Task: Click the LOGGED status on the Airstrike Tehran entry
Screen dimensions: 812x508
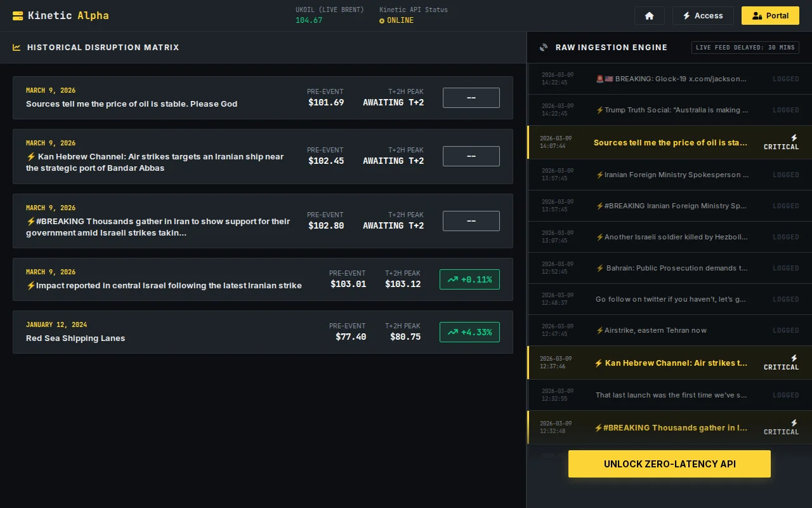Action: (x=785, y=331)
